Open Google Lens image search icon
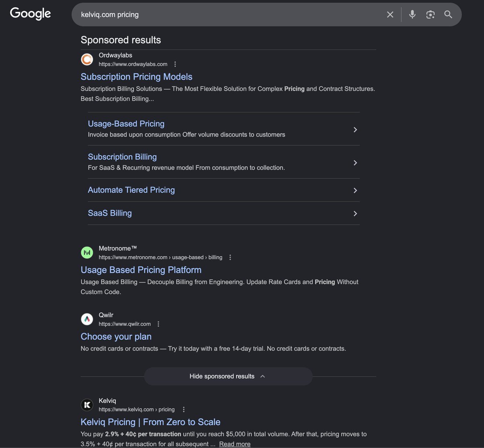 tap(430, 15)
